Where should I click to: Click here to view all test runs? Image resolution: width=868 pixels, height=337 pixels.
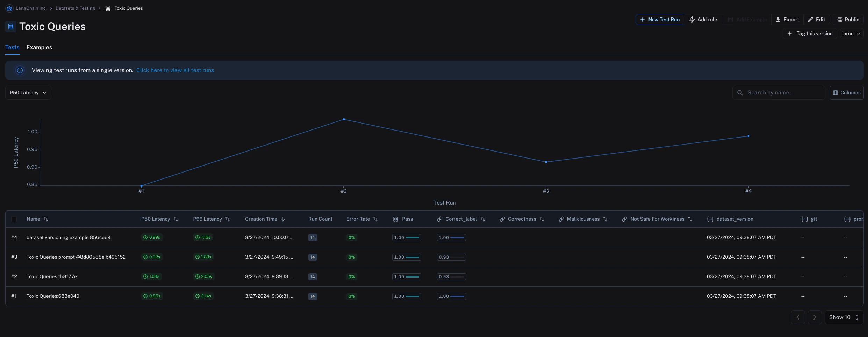tap(175, 70)
